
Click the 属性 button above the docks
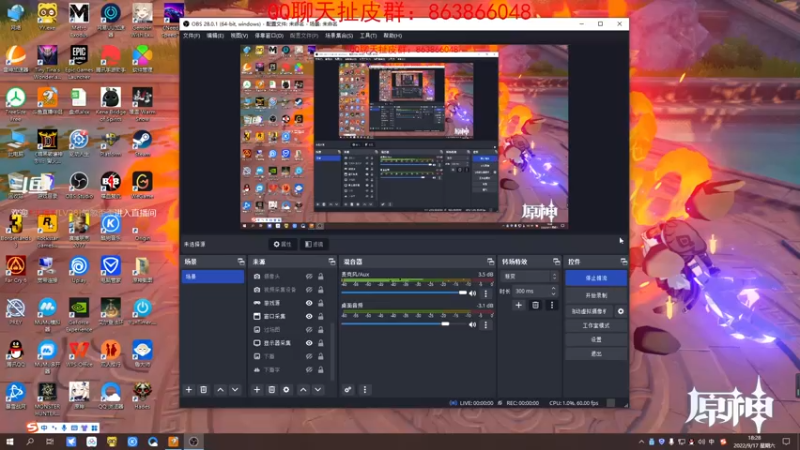tap(283, 244)
